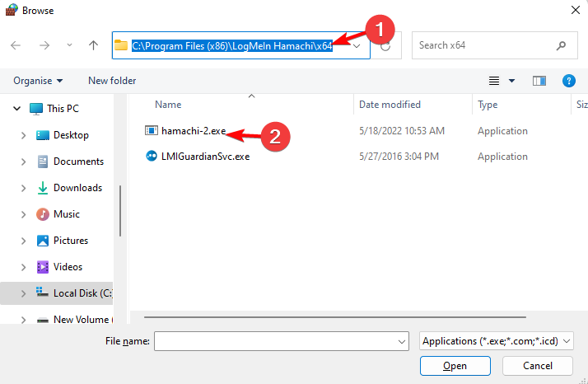Open Help with the question mark icon
588x384 pixels.
tap(569, 81)
